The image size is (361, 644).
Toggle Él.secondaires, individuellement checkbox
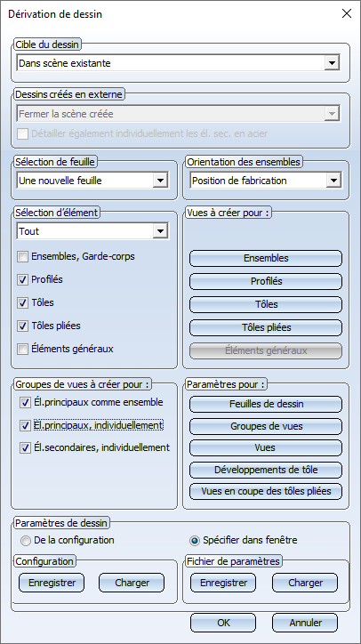[x=26, y=448]
